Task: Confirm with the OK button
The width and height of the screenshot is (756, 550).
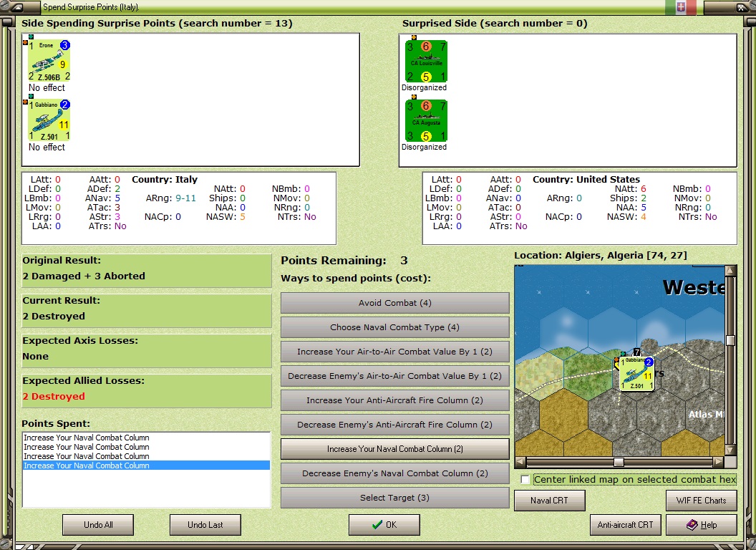Action: pos(384,525)
